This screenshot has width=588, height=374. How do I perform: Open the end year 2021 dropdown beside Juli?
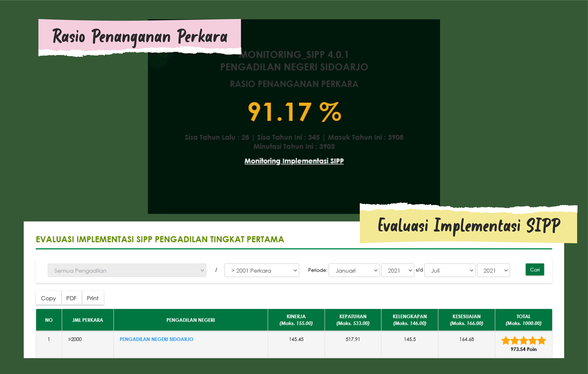coord(493,270)
